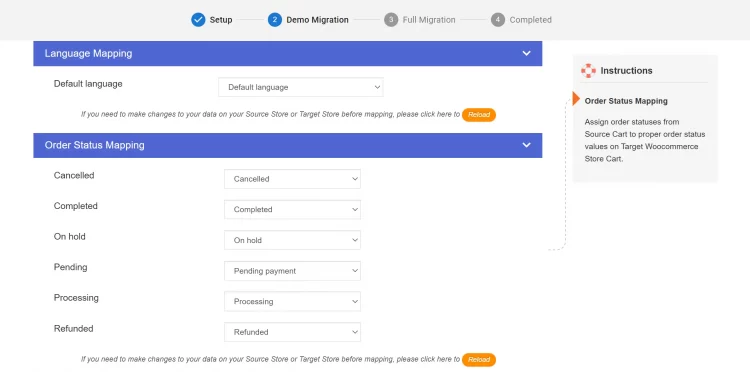Viewport: 750px width, 372px height.
Task: Open the On hold status dropdown
Action: tap(292, 240)
